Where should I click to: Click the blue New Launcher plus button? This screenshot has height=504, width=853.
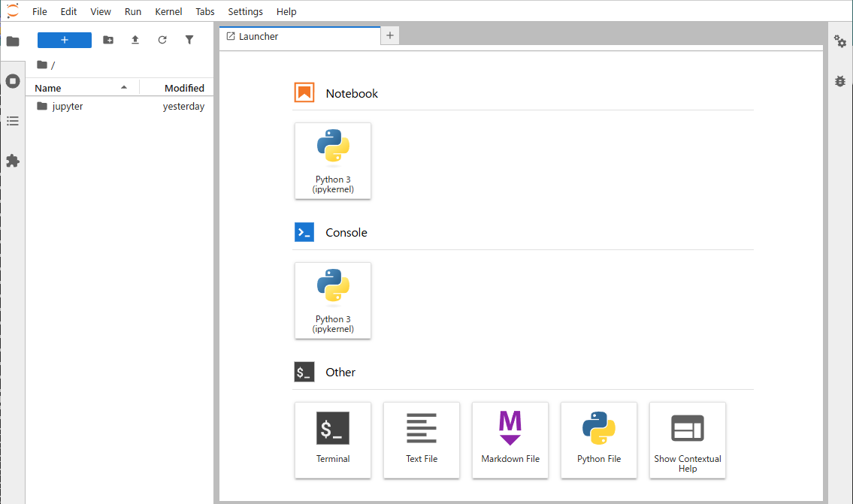[x=64, y=40]
